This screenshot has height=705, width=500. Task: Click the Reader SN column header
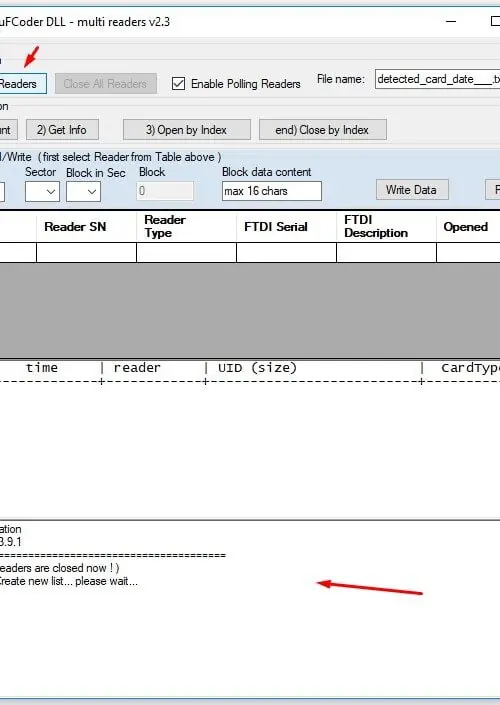point(86,227)
